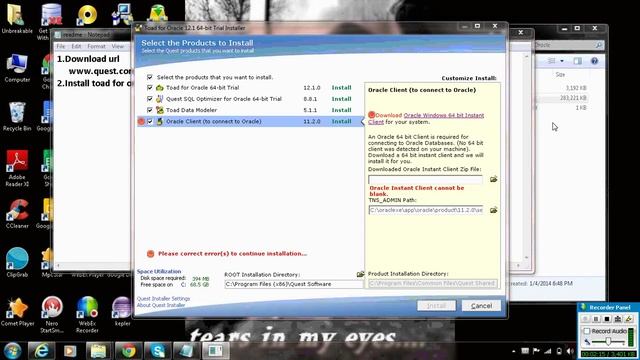
Task: Click the Size column header in Explorer
Action: pos(560,75)
